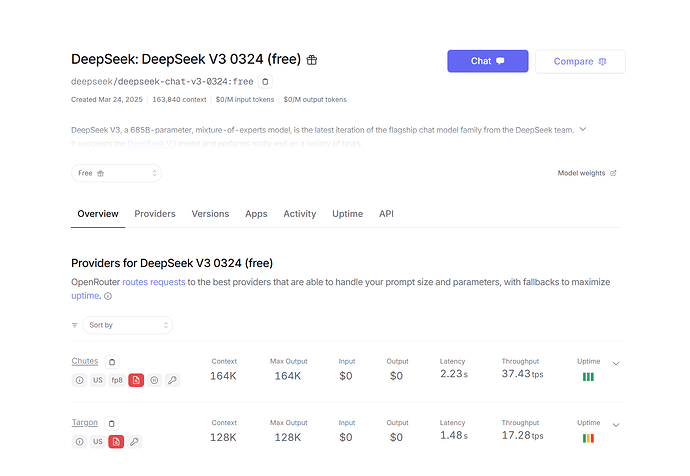690x476 pixels.
Task: Click the info icon after 'uptime.'
Action: (x=108, y=296)
